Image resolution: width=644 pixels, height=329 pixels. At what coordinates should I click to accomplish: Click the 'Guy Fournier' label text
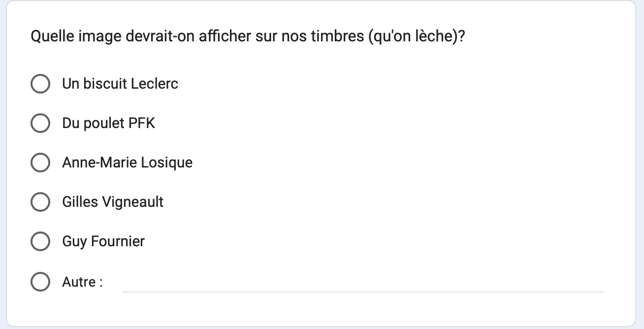[x=103, y=241]
